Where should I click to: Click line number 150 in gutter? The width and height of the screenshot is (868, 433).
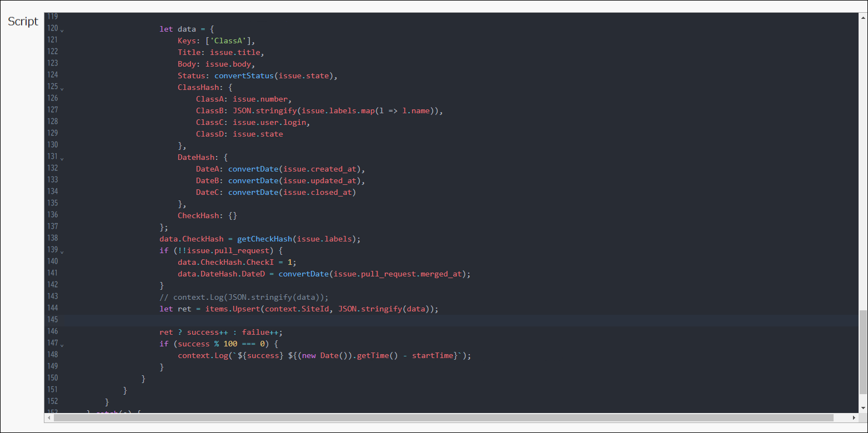coord(52,377)
